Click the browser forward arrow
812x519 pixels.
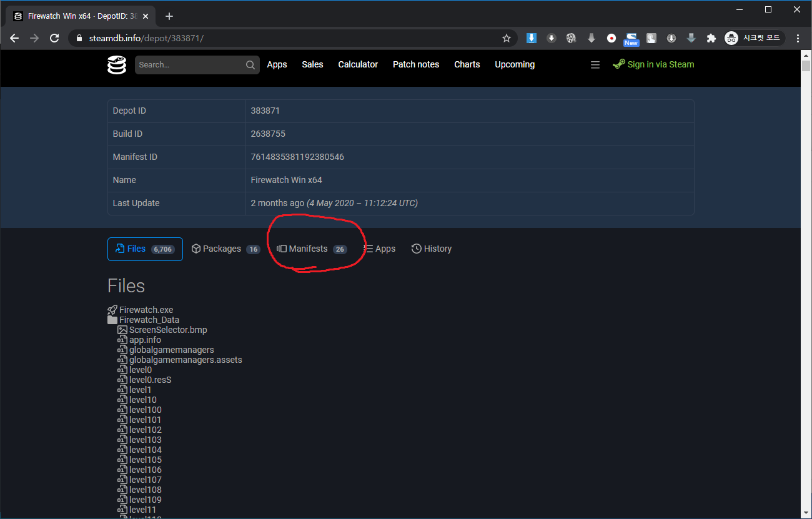tap(34, 38)
